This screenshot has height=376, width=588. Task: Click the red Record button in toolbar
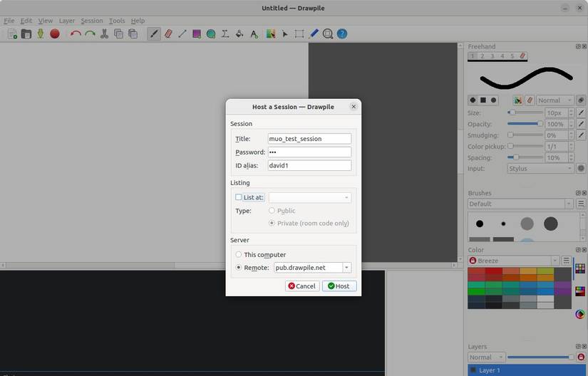(x=55, y=33)
